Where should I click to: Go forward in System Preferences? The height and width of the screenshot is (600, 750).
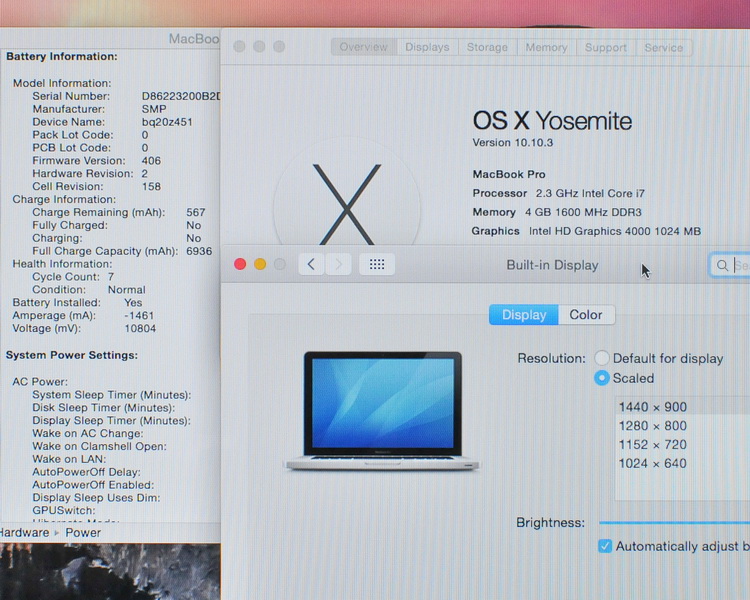338,264
